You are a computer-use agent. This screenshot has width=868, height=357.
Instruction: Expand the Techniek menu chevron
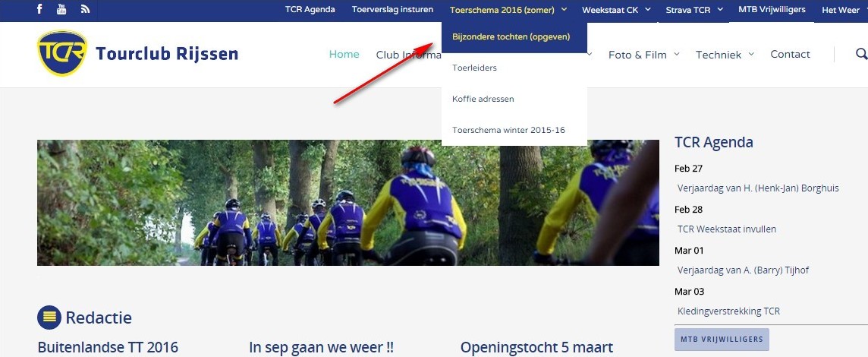click(x=751, y=55)
